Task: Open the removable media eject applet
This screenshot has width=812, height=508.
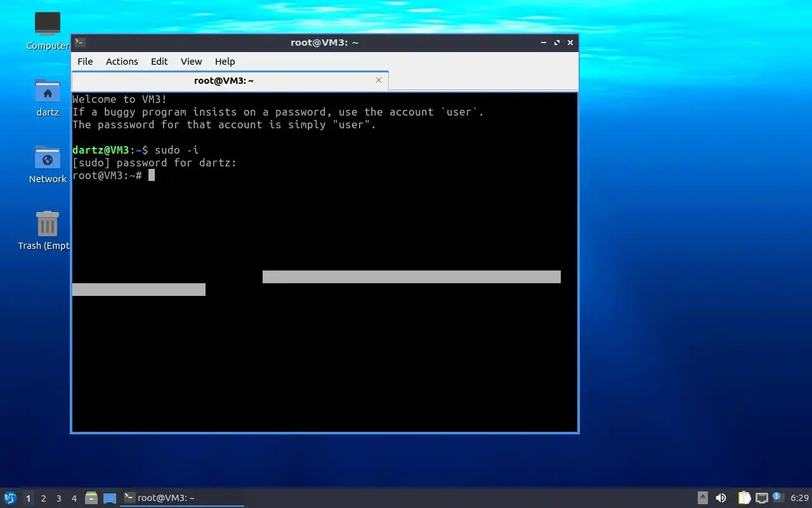Action: [702, 498]
